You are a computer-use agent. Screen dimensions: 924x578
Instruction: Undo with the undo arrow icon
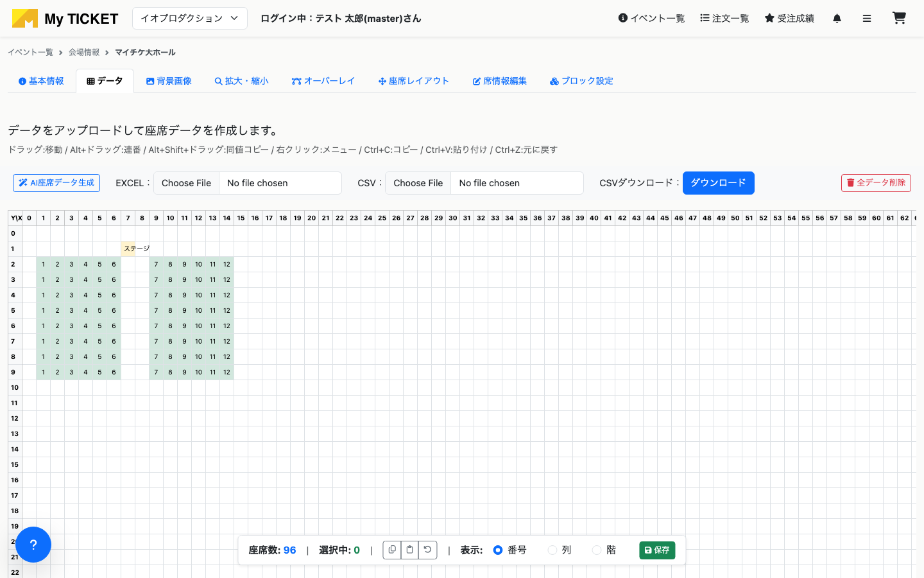click(427, 550)
